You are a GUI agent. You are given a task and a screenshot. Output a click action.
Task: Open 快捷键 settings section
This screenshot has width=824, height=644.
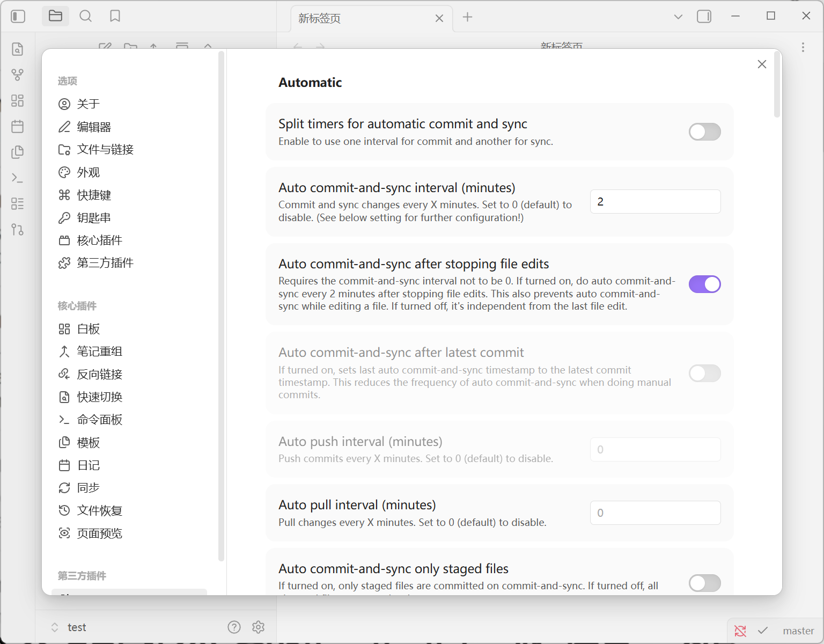(129, 195)
